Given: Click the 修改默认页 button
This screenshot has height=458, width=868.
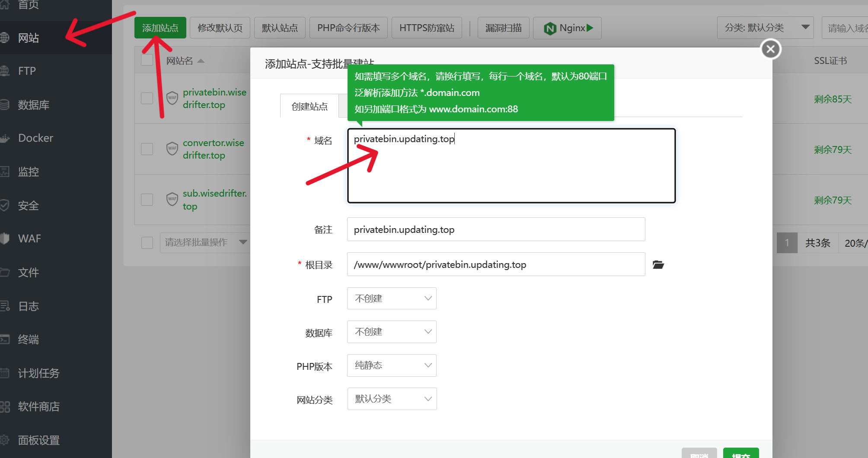Looking at the screenshot, I should (x=220, y=28).
